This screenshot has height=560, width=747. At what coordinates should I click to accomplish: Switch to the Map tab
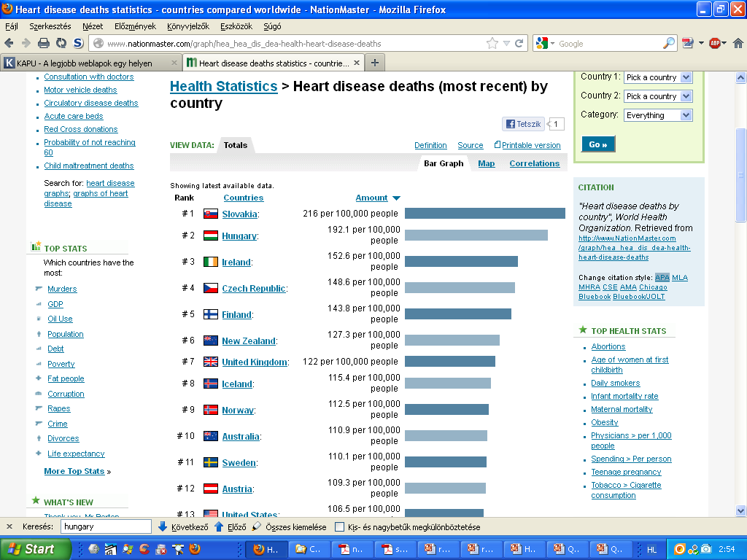[x=487, y=163]
